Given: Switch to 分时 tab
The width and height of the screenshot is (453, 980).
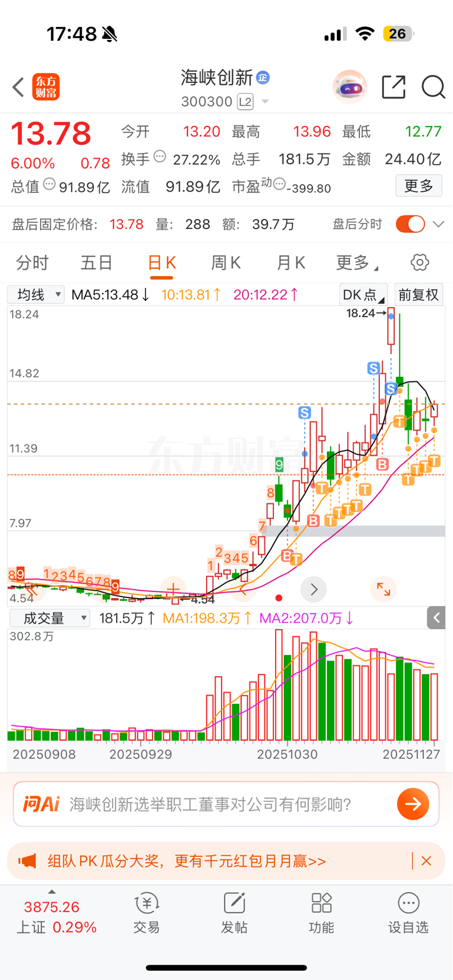Looking at the screenshot, I should (32, 263).
